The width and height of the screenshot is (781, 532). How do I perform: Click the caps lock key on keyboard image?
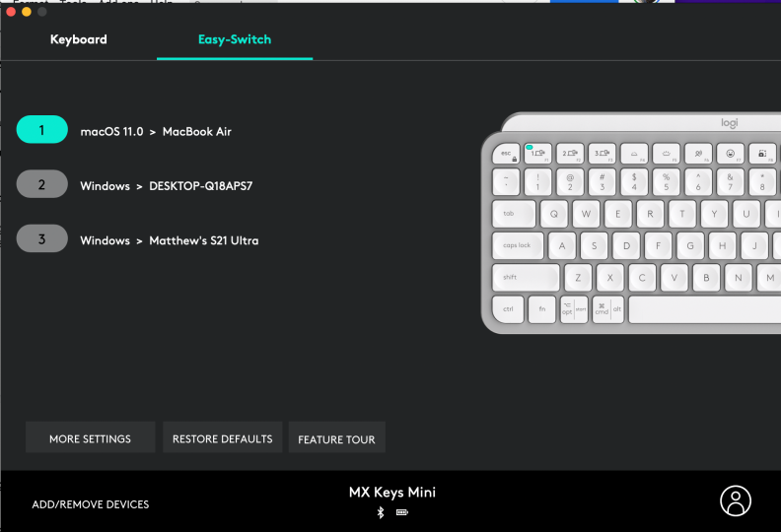pos(518,245)
